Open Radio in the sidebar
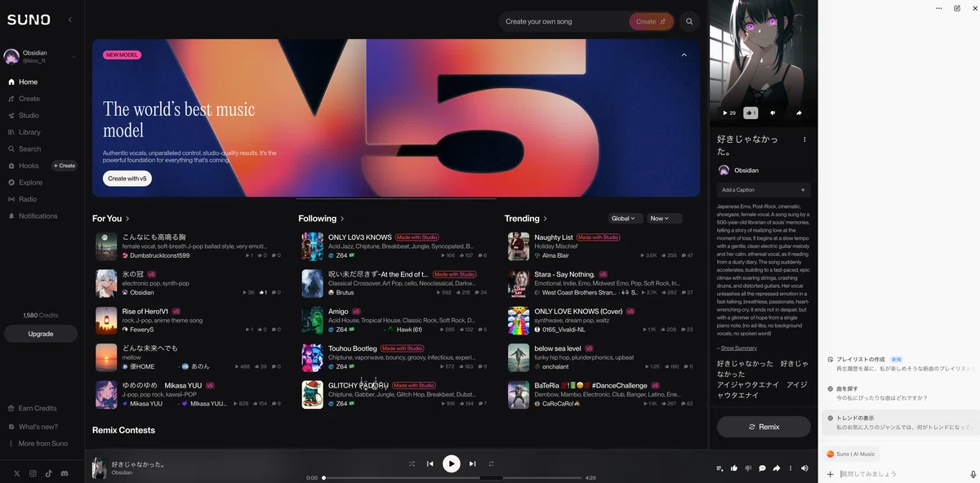The image size is (980, 483). (23, 199)
